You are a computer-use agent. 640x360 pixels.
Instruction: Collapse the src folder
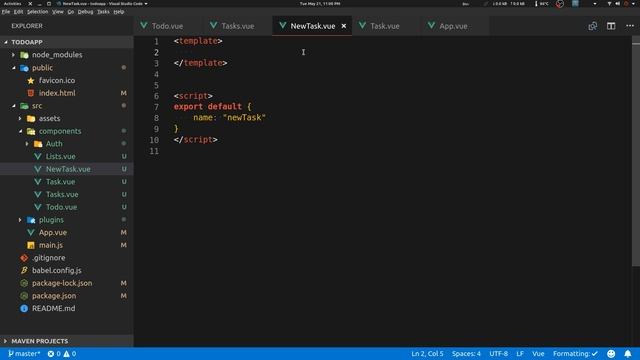[13, 105]
